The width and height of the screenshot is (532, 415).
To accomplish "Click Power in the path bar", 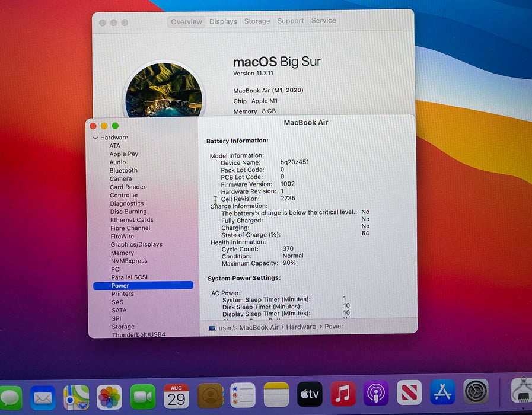I will click(334, 327).
